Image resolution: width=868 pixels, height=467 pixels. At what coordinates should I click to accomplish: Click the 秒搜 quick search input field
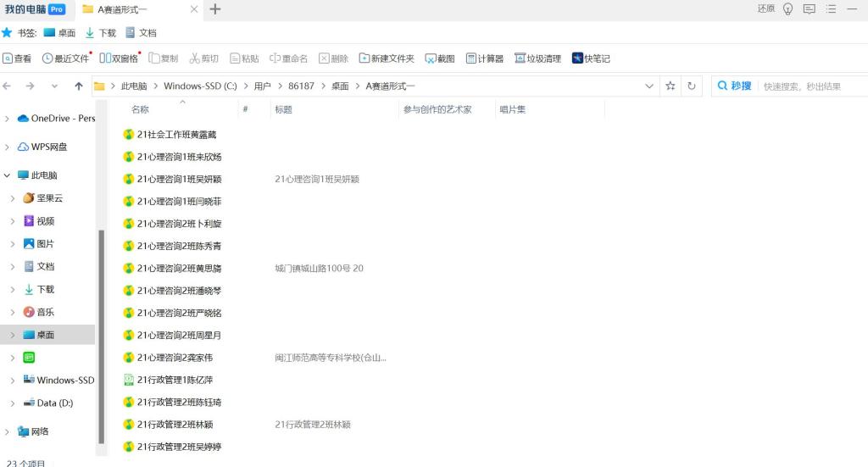(805, 86)
